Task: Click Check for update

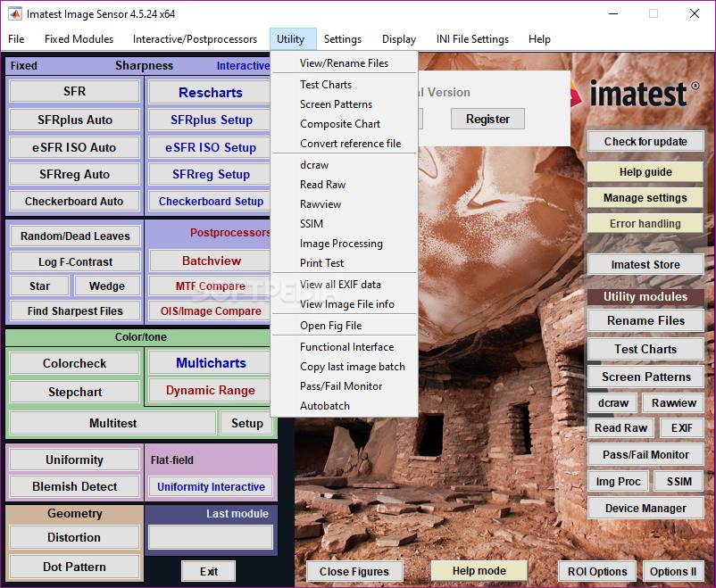Action: (645, 142)
